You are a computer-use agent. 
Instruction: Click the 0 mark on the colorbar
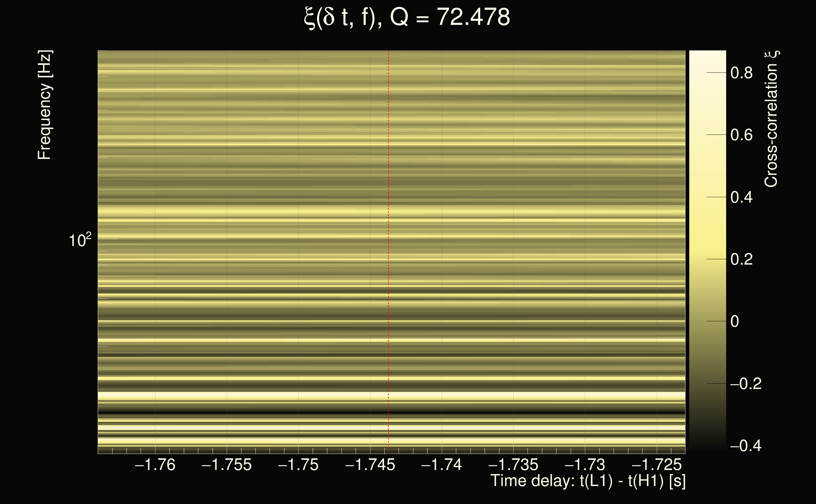pos(735,322)
